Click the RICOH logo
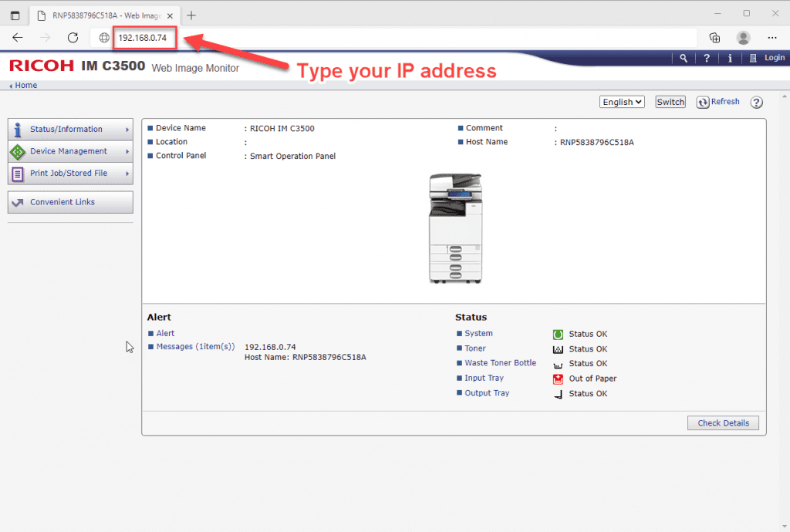 pyautogui.click(x=42, y=66)
